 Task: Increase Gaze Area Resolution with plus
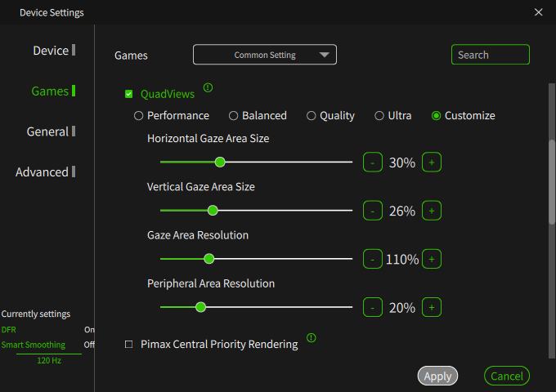[x=432, y=259]
